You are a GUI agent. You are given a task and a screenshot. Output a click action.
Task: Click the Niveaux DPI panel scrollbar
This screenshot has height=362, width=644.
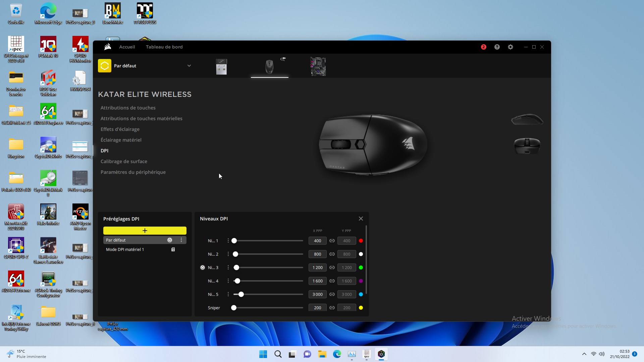click(x=366, y=260)
